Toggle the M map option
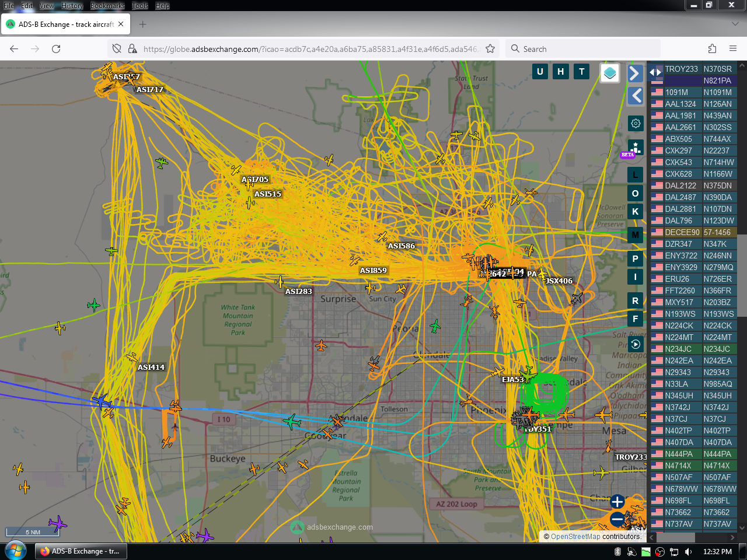Viewport: 747px width, 560px height. point(636,235)
